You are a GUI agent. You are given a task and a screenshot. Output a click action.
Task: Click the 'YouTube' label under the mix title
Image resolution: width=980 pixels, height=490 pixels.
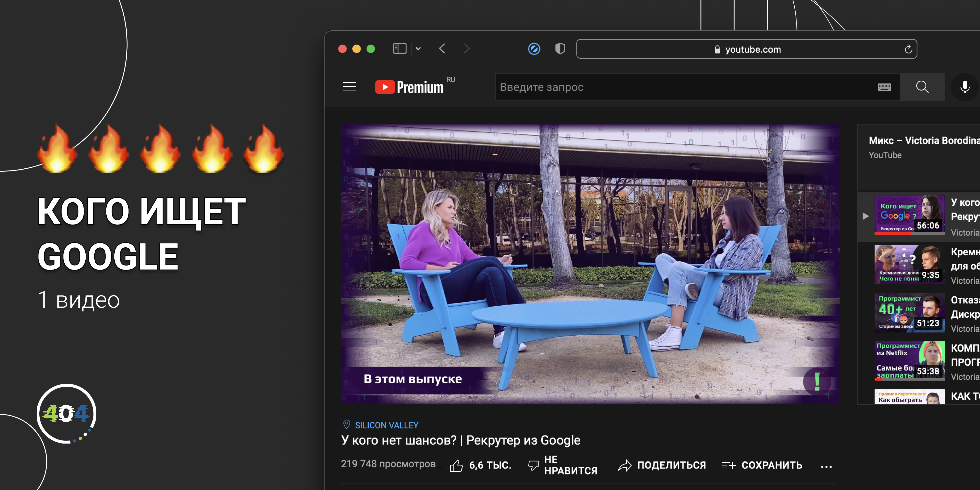885,155
